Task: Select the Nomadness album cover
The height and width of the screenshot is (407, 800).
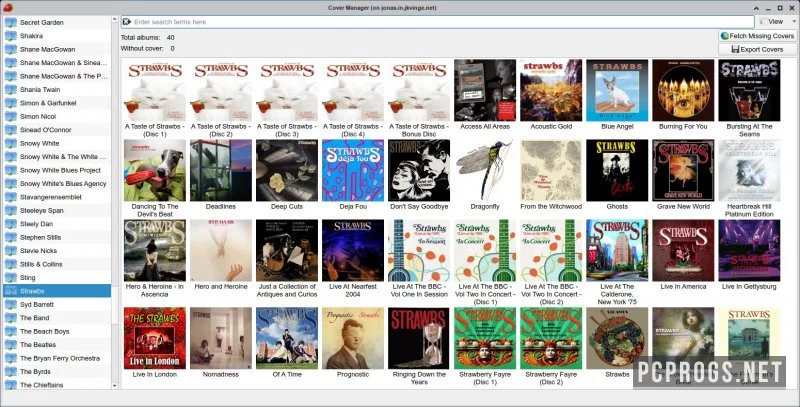Action: tap(221, 338)
